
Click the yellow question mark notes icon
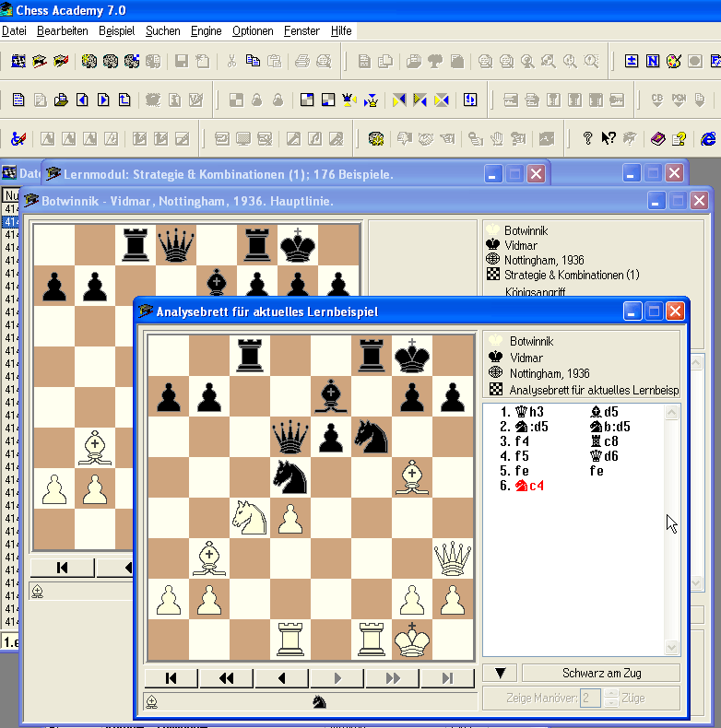[x=680, y=138]
